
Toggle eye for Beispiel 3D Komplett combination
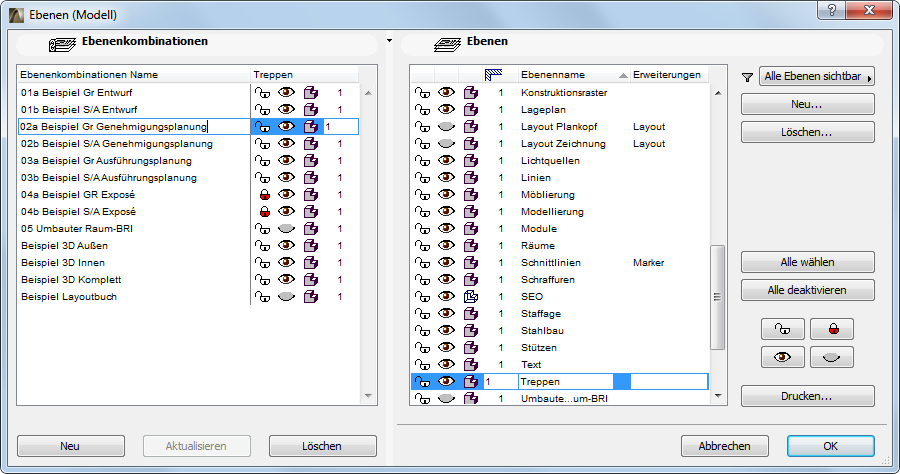pos(286,279)
